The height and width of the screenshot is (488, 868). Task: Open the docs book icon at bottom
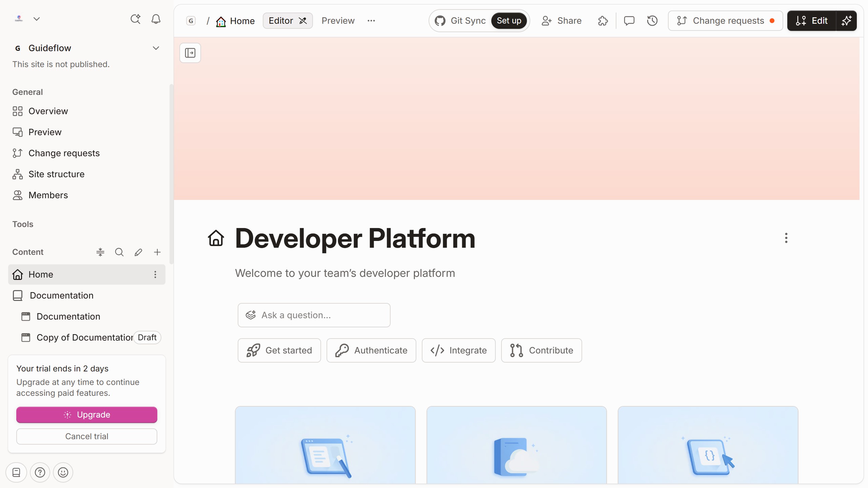(x=16, y=472)
